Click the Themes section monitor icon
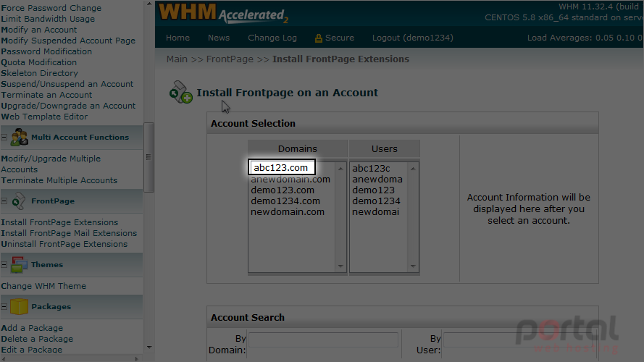Image resolution: width=644 pixels, height=362 pixels. [19, 265]
